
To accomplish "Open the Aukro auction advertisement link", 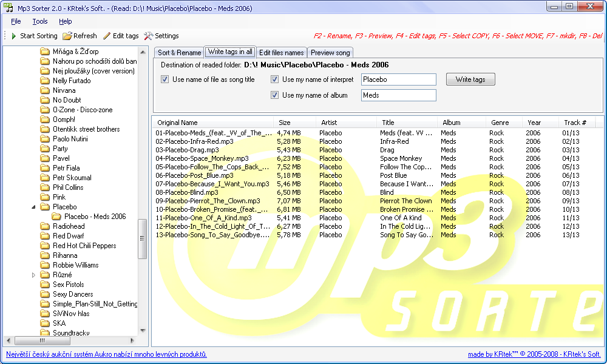I will [x=106, y=354].
